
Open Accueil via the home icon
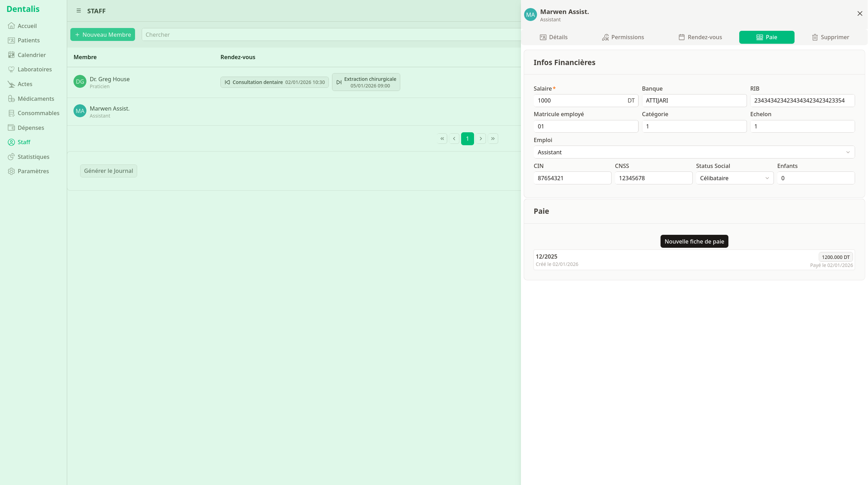pyautogui.click(x=12, y=26)
